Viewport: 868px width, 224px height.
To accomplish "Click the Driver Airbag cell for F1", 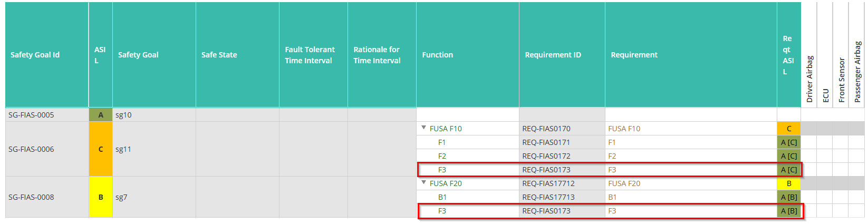I will tap(809, 142).
